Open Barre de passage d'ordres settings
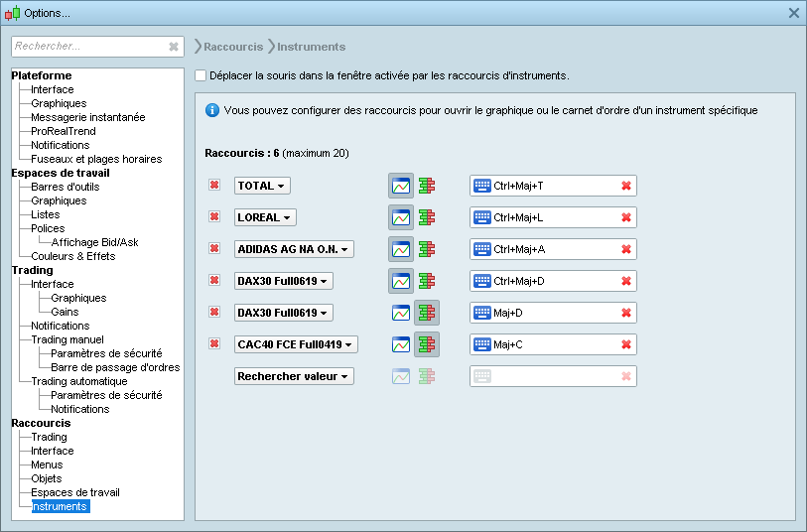807x532 pixels. coord(115,367)
